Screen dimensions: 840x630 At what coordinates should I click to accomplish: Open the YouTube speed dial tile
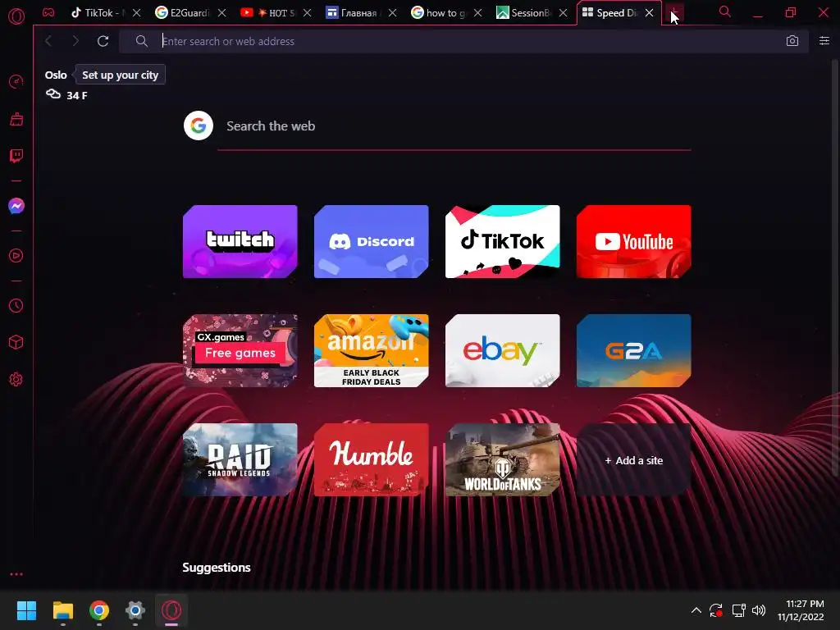coord(634,241)
